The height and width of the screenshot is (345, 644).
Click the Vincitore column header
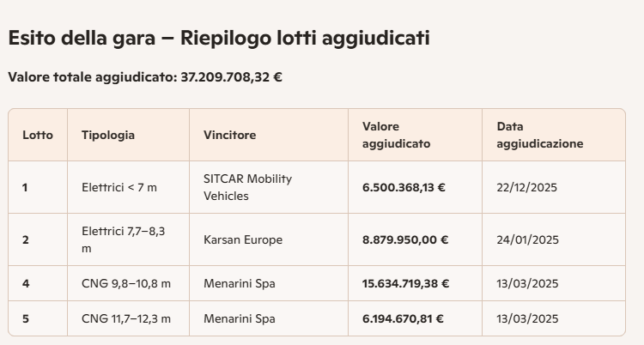click(229, 135)
